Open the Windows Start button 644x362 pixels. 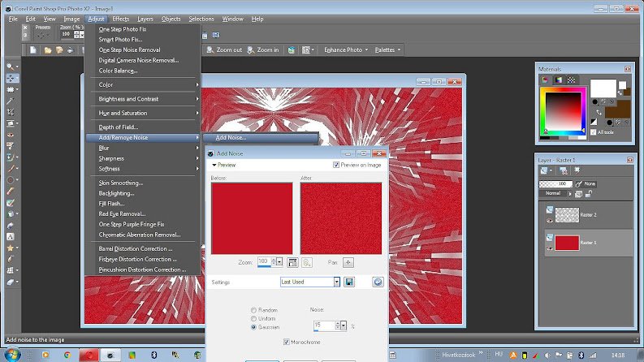11,354
